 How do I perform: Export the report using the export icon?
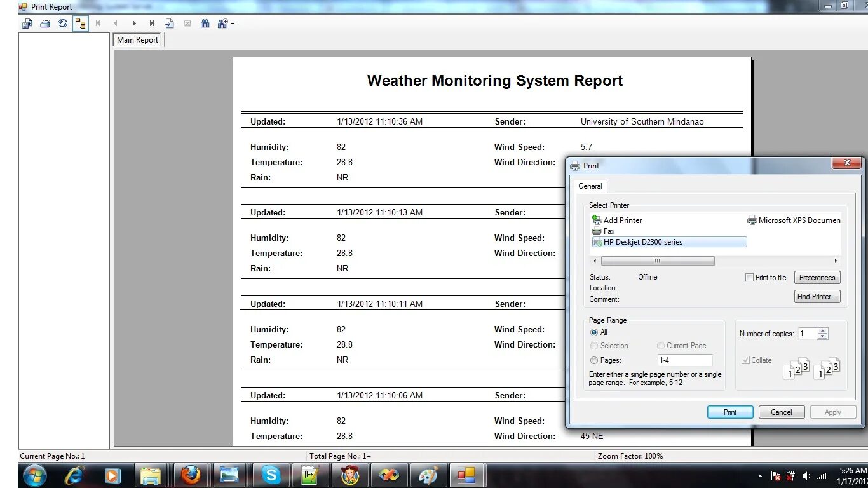pyautogui.click(x=27, y=23)
